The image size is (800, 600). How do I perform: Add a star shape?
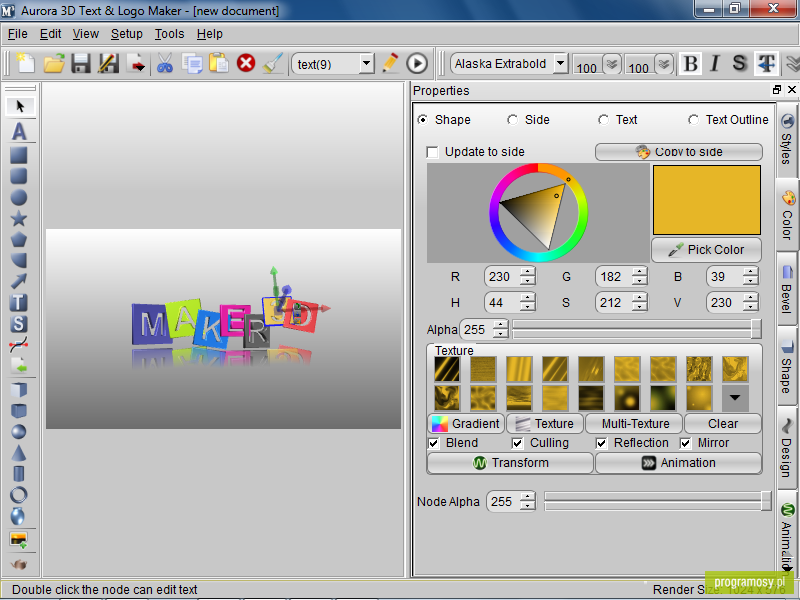point(18,218)
